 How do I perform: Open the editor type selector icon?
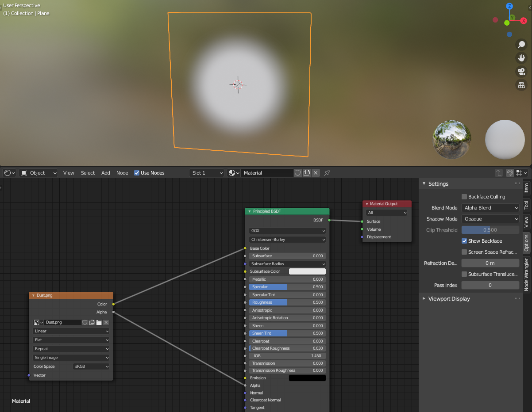click(7, 172)
